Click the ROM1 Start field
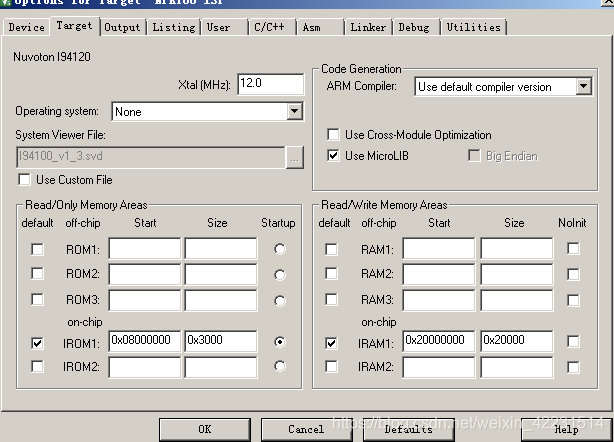Image resolution: width=614 pixels, height=442 pixels. click(x=145, y=248)
